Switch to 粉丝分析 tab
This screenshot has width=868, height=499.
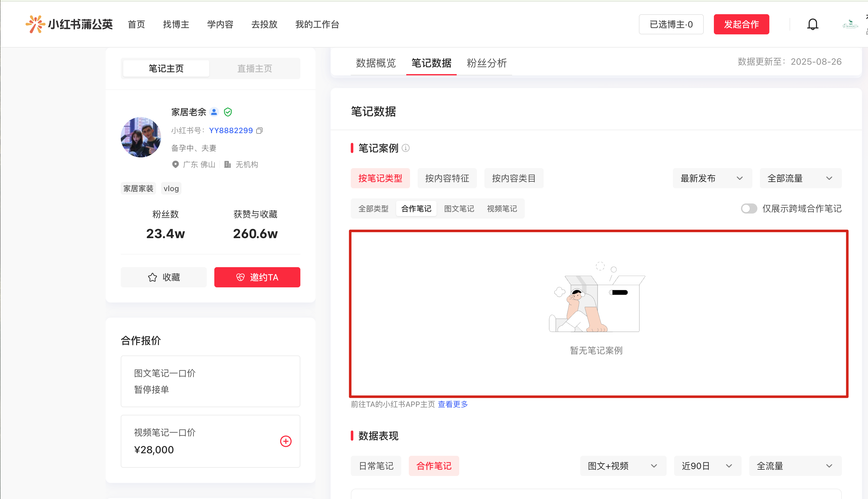tap(487, 63)
